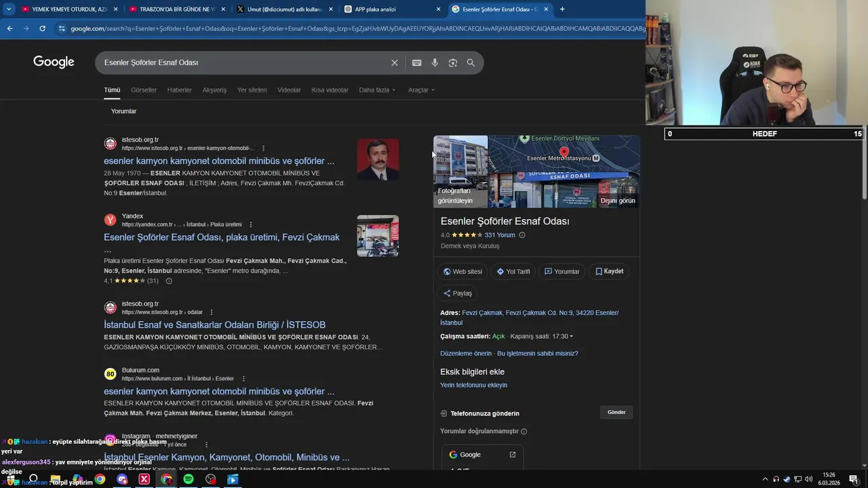Open the 331 Yorum reviews link

coord(500,235)
